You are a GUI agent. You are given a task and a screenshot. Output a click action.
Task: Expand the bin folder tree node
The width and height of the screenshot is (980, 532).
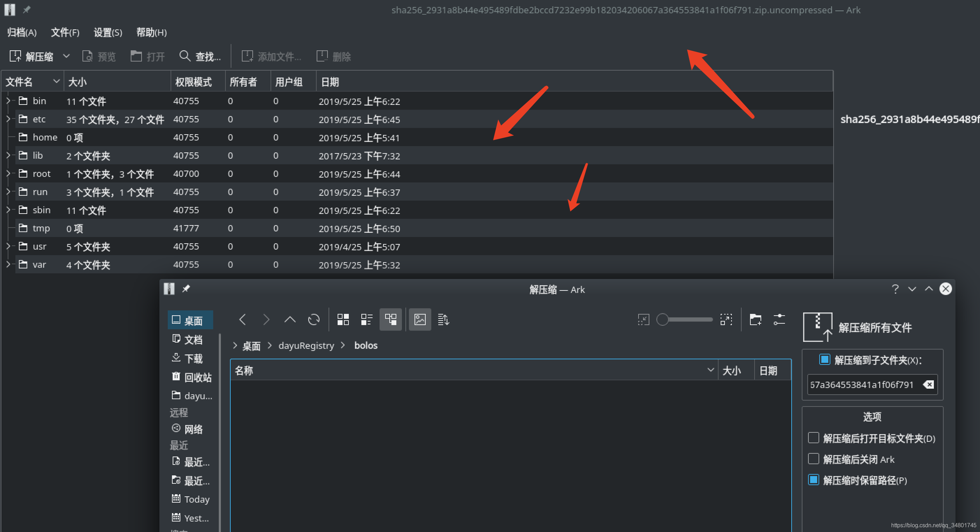(8, 101)
